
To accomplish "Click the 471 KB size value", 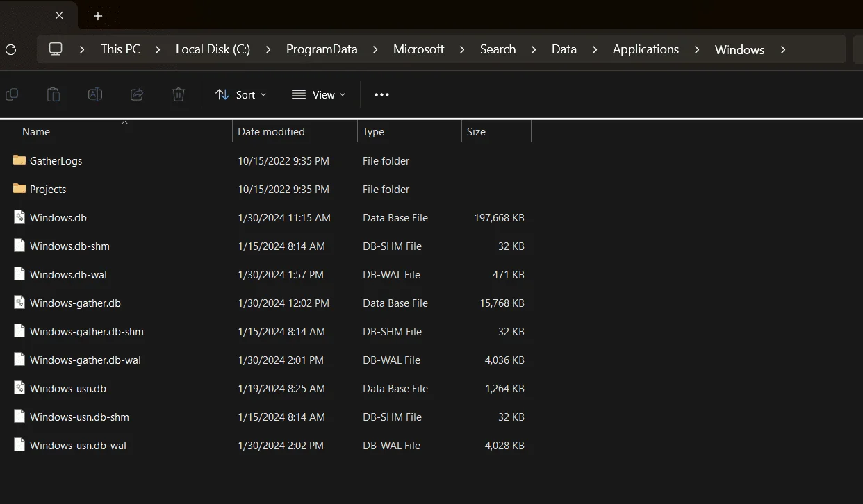I will [x=509, y=274].
